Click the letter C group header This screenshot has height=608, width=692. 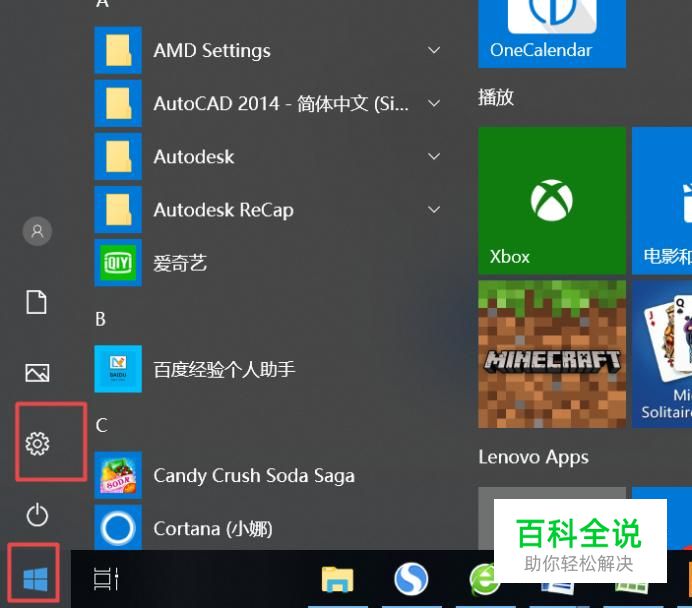pyautogui.click(x=102, y=425)
